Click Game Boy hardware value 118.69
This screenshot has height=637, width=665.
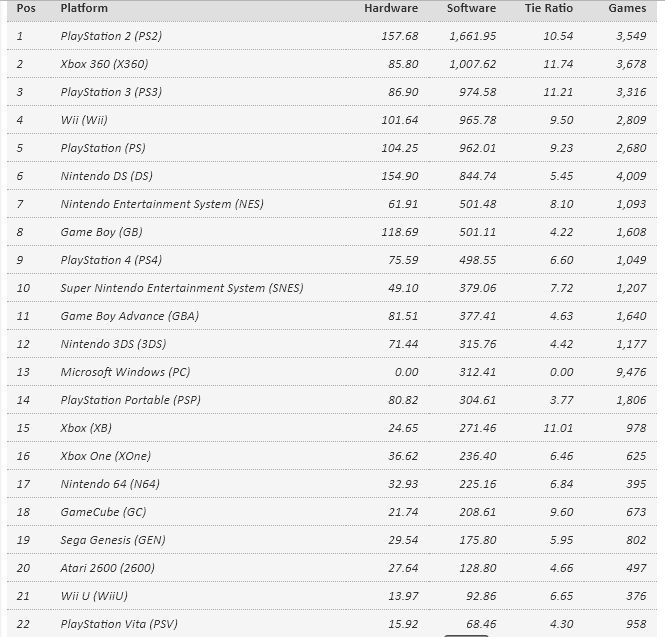tap(400, 232)
